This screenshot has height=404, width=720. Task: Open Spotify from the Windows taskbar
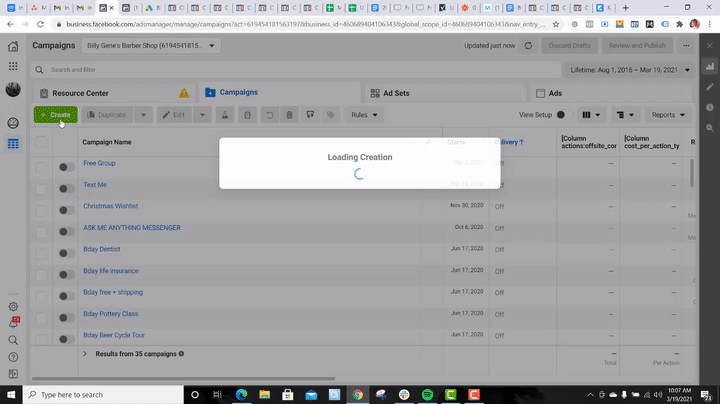point(428,394)
